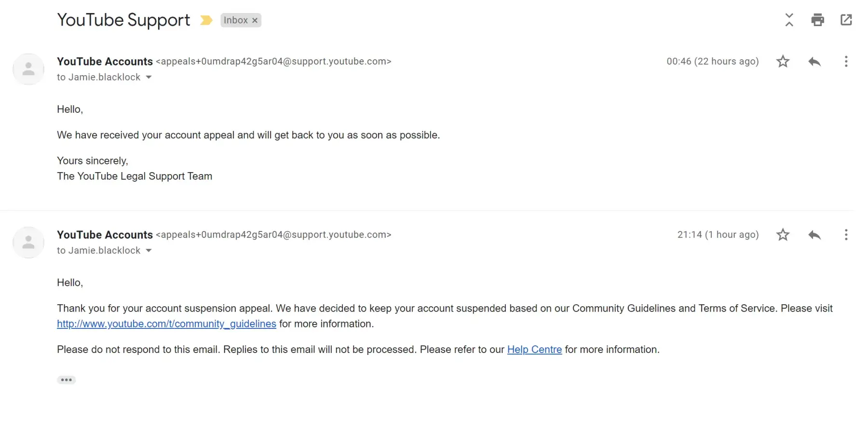Reply to the account suspension message
Screen dimensions: 868x421
click(x=814, y=235)
